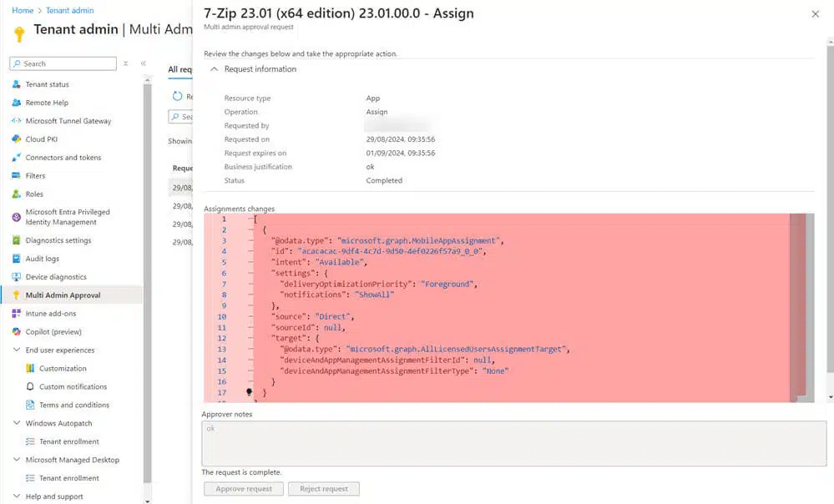The width and height of the screenshot is (834, 504).
Task: Collapse the Request information section
Action: click(215, 69)
